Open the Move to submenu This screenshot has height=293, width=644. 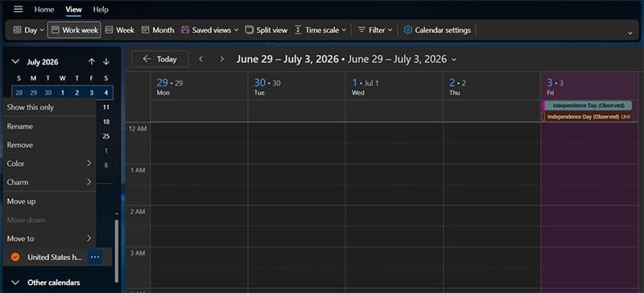(50, 238)
